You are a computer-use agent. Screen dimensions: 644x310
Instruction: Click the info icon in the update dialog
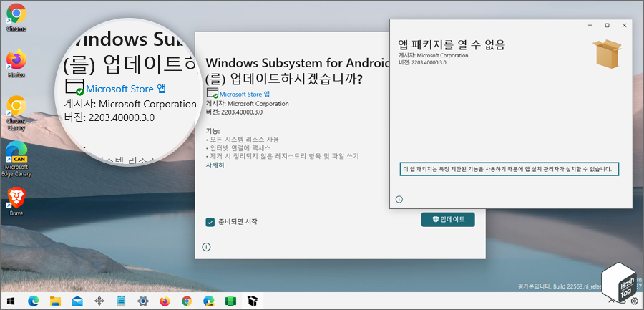[x=207, y=247]
